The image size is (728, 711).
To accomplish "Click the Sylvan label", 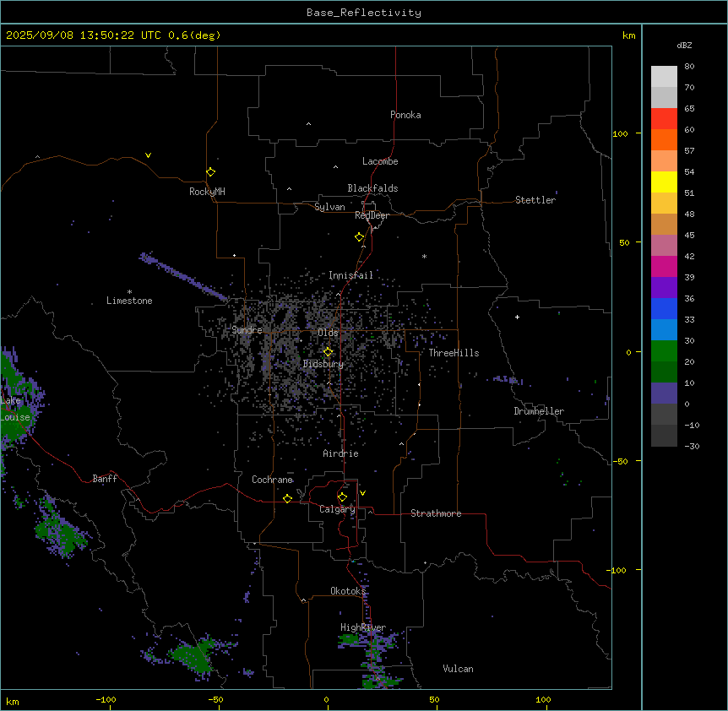I will click(x=329, y=207).
